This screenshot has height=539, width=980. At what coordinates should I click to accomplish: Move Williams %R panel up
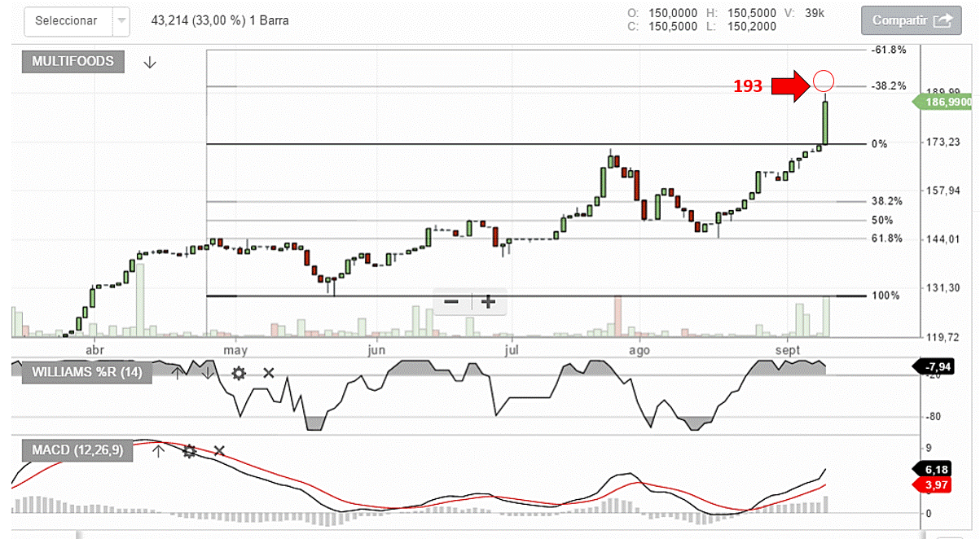click(x=178, y=373)
